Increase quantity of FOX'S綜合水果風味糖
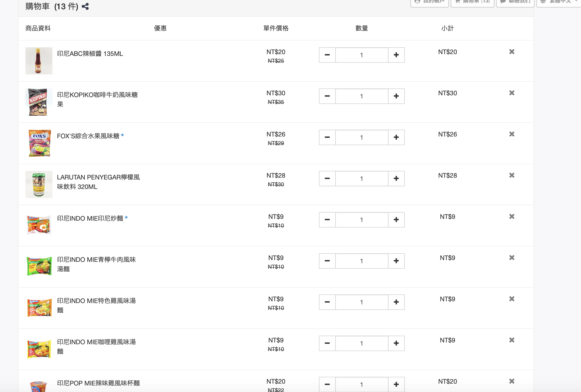The height and width of the screenshot is (392, 581). pos(396,137)
